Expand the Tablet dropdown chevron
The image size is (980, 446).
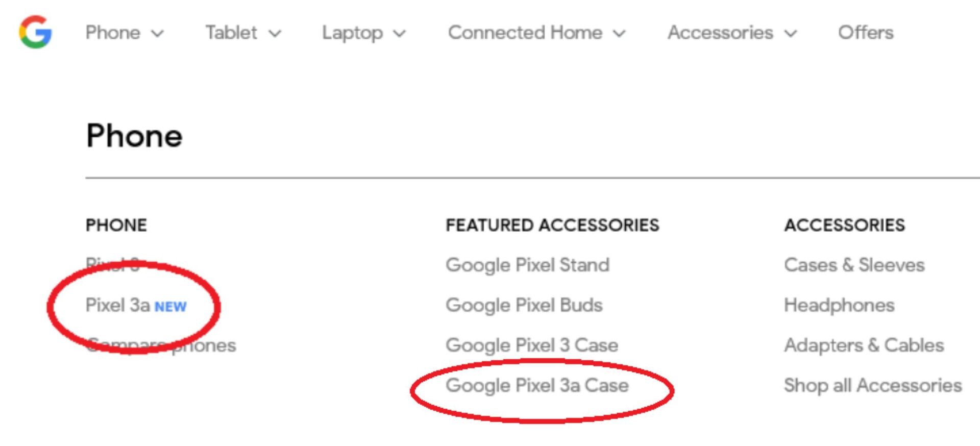point(275,34)
